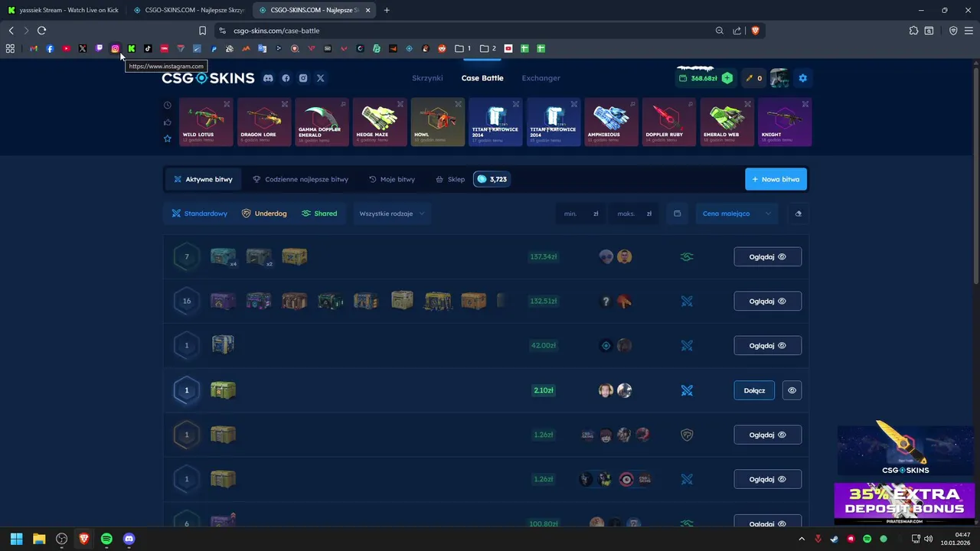This screenshot has width=980, height=551.
Task: Open the blue settings gear icon
Action: click(x=802, y=78)
